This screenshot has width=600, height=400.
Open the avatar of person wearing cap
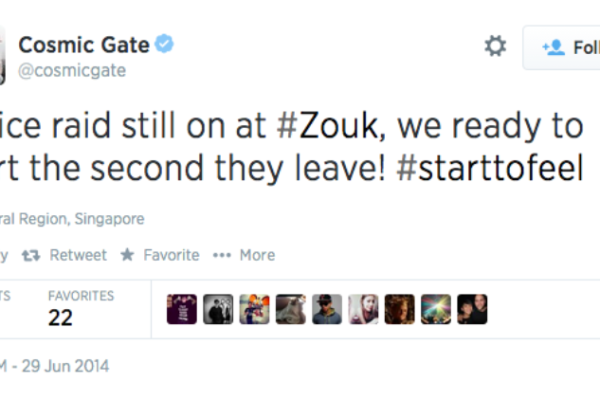[327, 309]
